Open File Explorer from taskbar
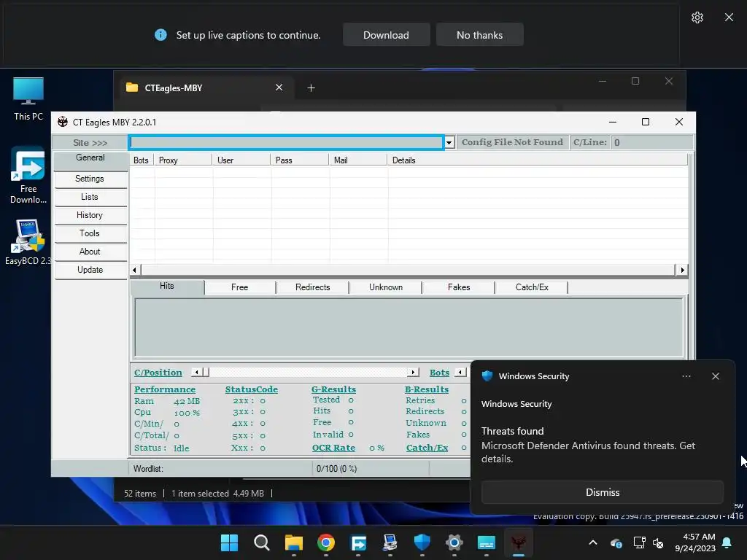 coord(294,542)
